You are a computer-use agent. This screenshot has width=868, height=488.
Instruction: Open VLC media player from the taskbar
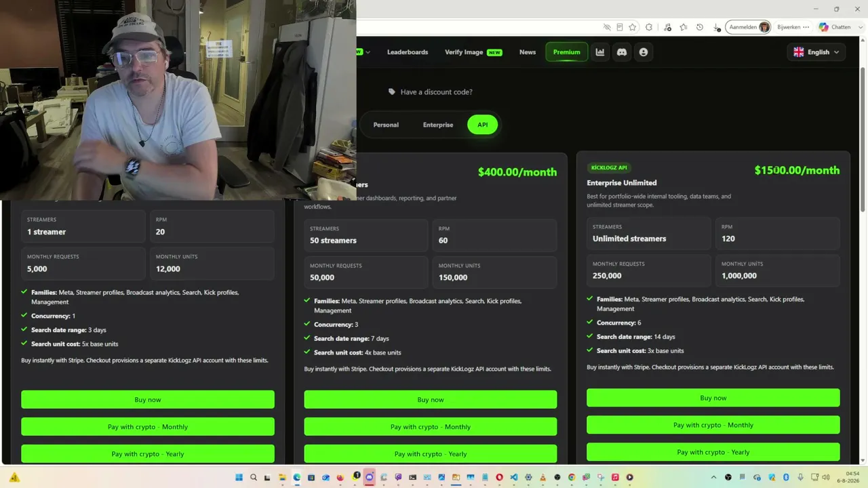(x=542, y=477)
